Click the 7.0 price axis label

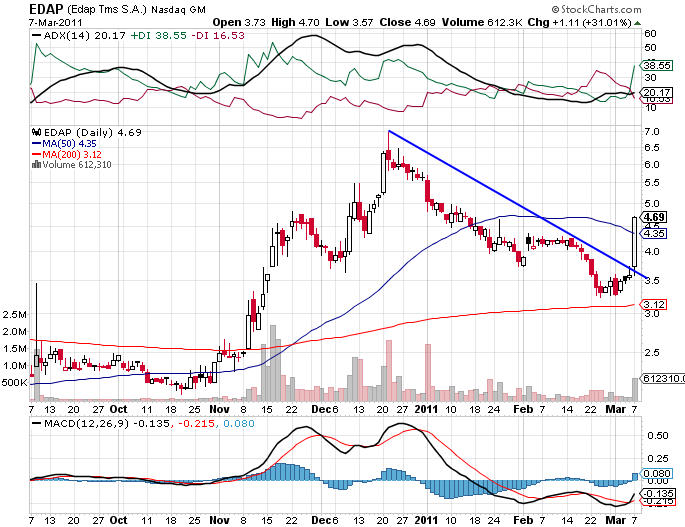(652, 132)
